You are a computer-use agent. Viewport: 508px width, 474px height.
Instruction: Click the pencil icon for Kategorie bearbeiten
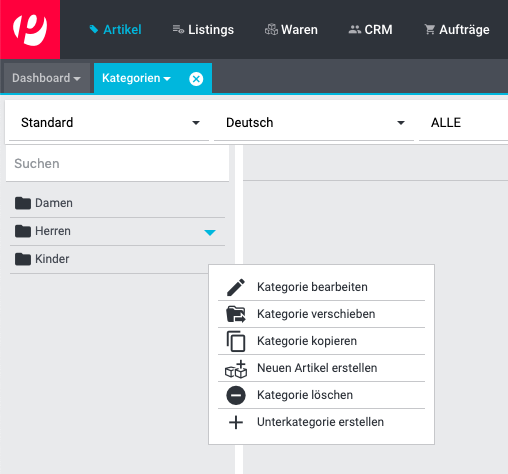[x=236, y=287]
